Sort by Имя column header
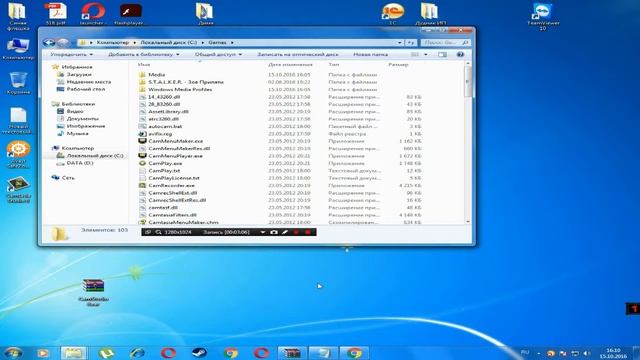This screenshot has width=640, height=360. tap(144, 64)
